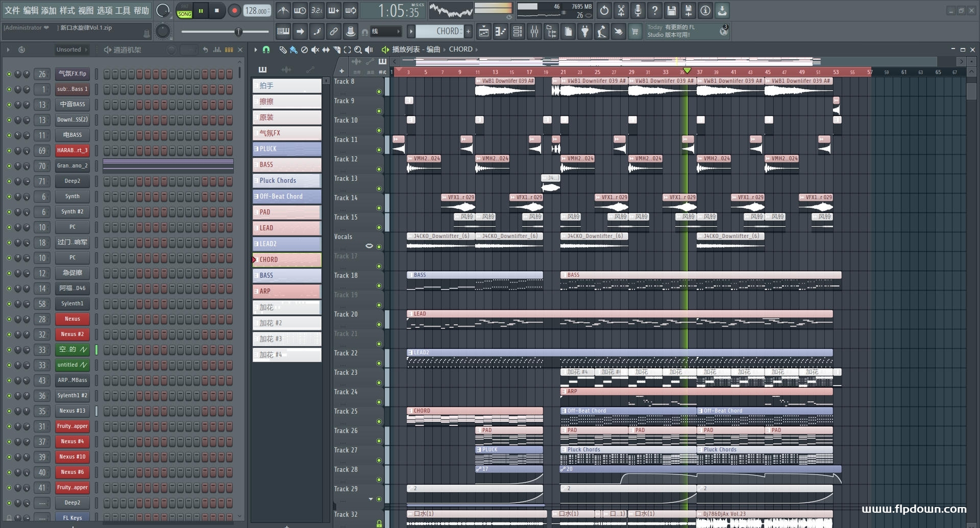Click the metronome icon

(283, 10)
